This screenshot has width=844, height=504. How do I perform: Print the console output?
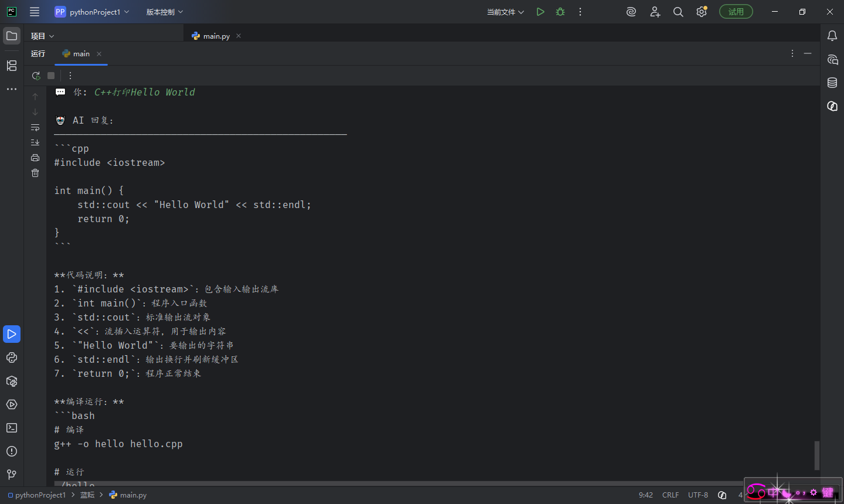pos(35,158)
